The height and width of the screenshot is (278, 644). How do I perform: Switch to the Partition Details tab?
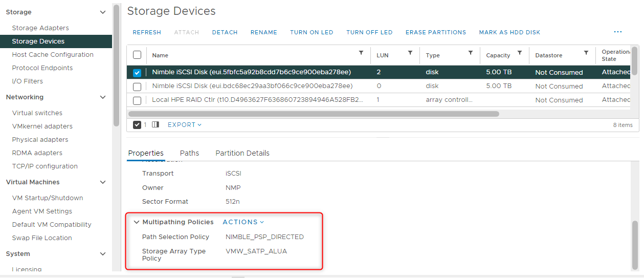click(x=242, y=153)
